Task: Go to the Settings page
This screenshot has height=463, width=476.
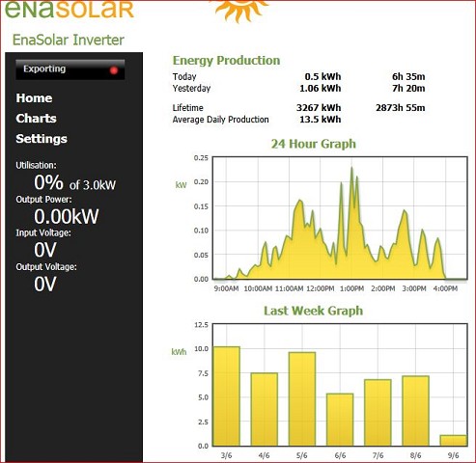Action: coord(42,139)
